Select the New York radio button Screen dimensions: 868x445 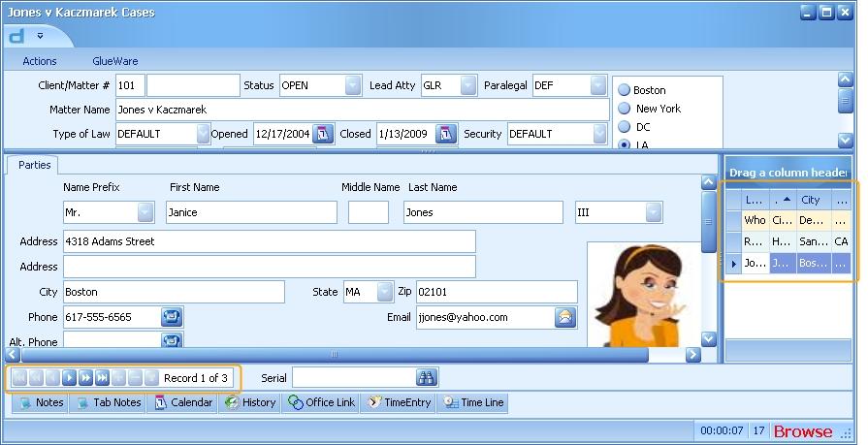pos(625,108)
